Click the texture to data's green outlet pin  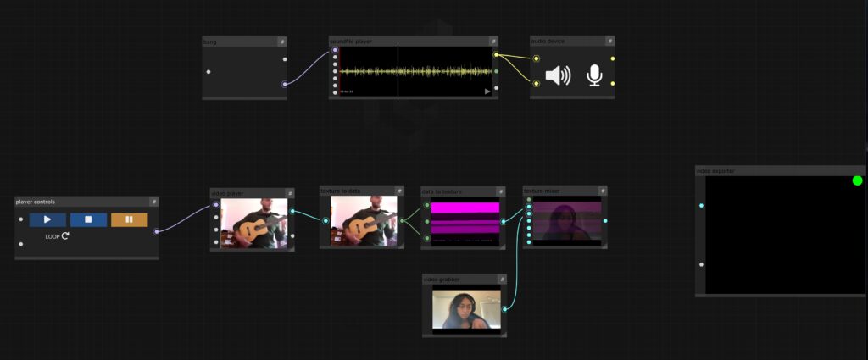coord(402,221)
